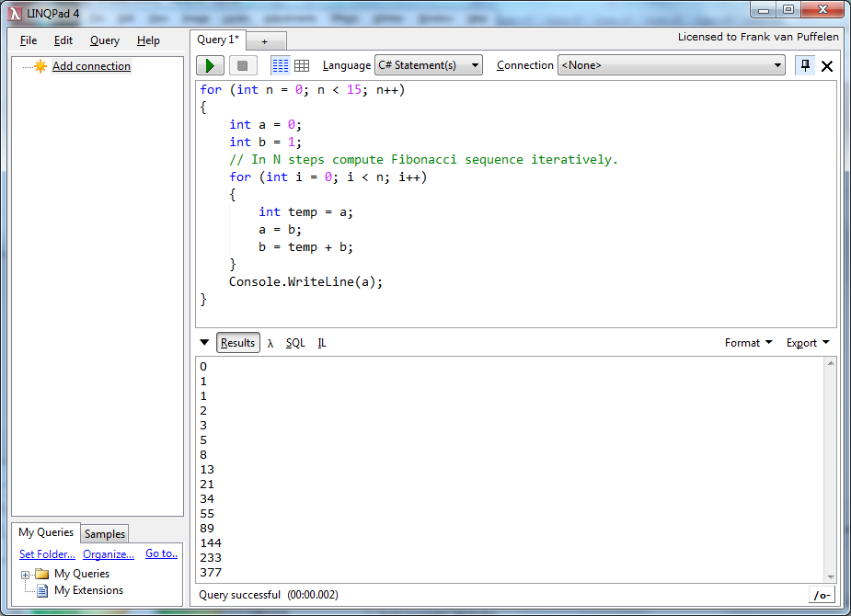Open the Query menu

click(105, 40)
